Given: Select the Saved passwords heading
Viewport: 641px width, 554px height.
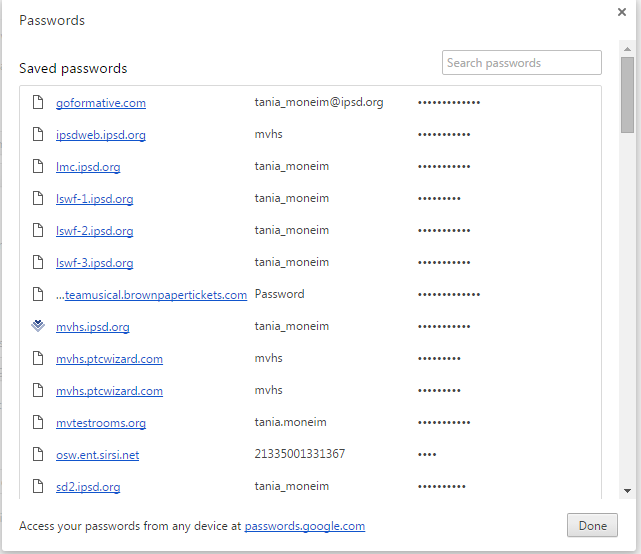Looking at the screenshot, I should point(73,68).
